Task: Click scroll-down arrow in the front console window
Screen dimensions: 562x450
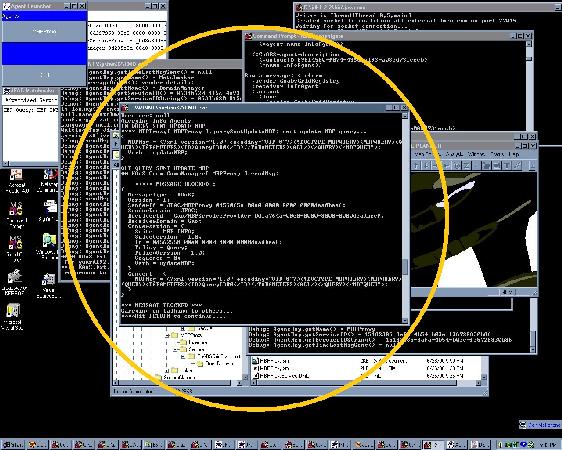Action: [405, 320]
